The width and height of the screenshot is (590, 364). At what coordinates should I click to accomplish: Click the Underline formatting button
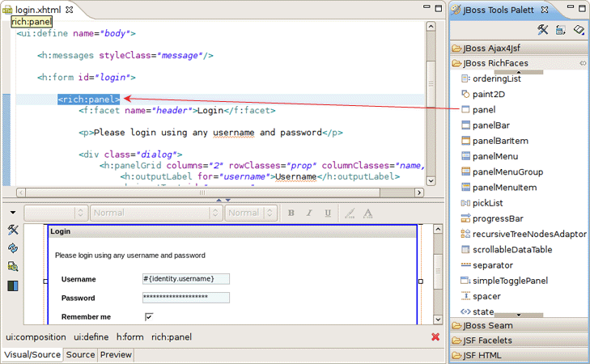click(x=328, y=214)
